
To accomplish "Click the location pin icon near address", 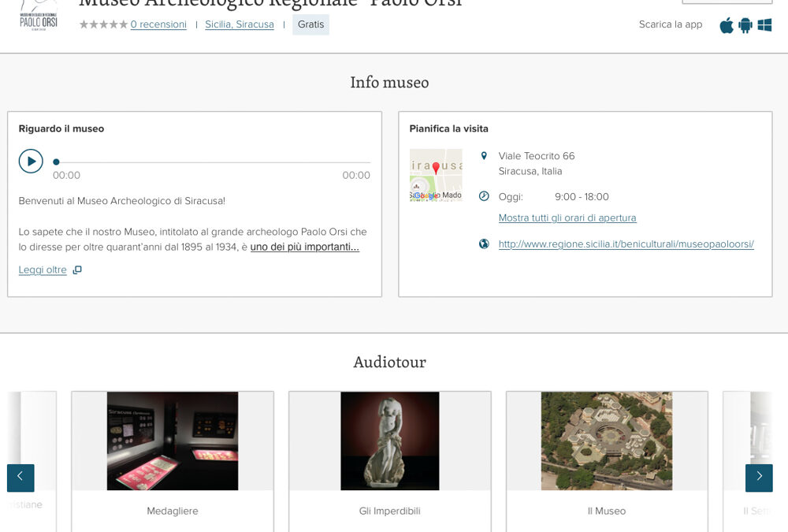I will (484, 156).
